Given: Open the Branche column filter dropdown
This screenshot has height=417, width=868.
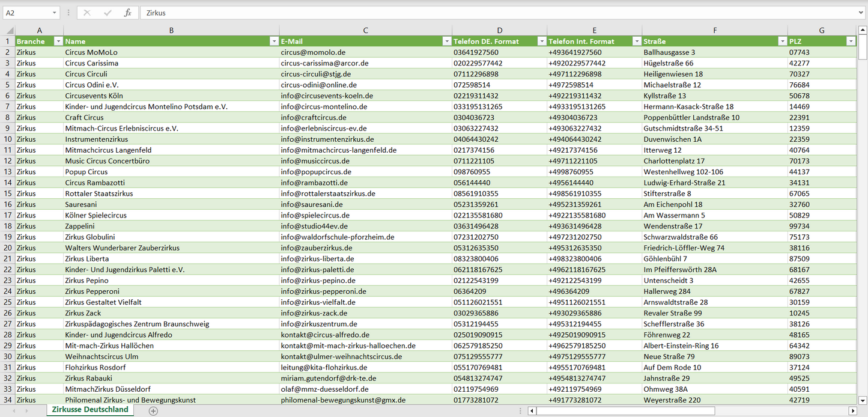Looking at the screenshot, I should click(58, 41).
